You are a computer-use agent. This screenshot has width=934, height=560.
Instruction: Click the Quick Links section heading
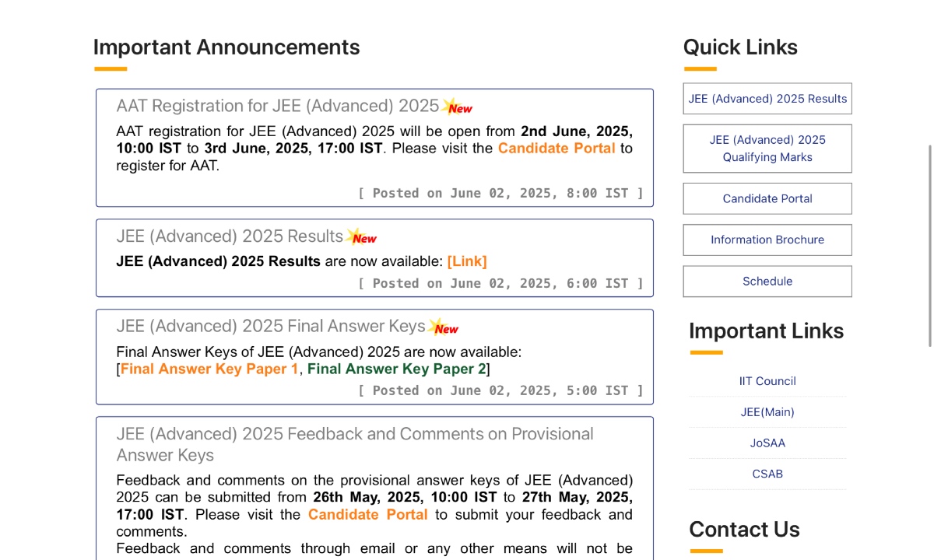[740, 47]
